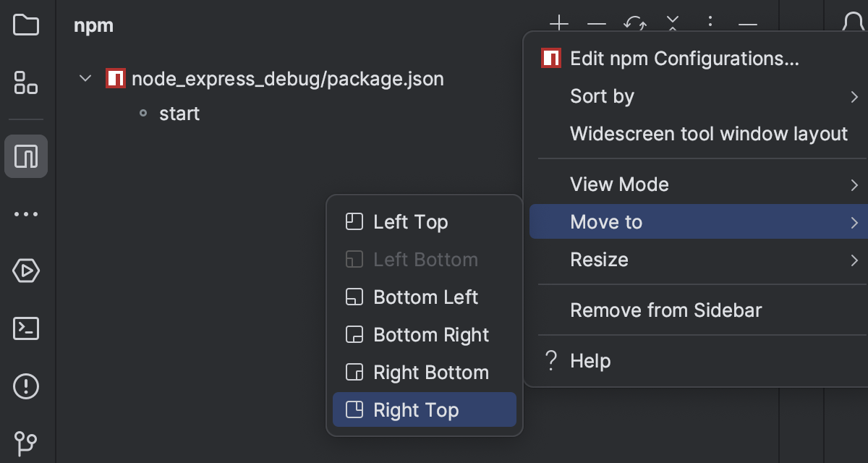Collapse all nodes using toolbar icon
This screenshot has height=463, width=868.
coord(672,25)
